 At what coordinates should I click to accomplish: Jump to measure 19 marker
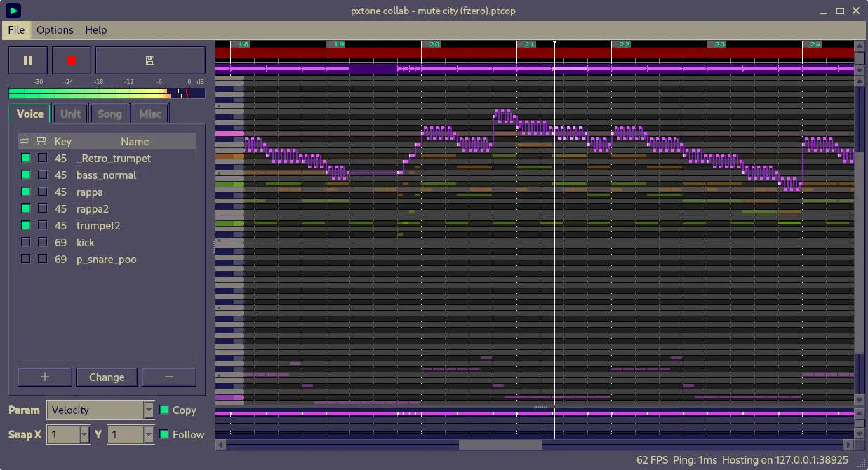pyautogui.click(x=339, y=43)
